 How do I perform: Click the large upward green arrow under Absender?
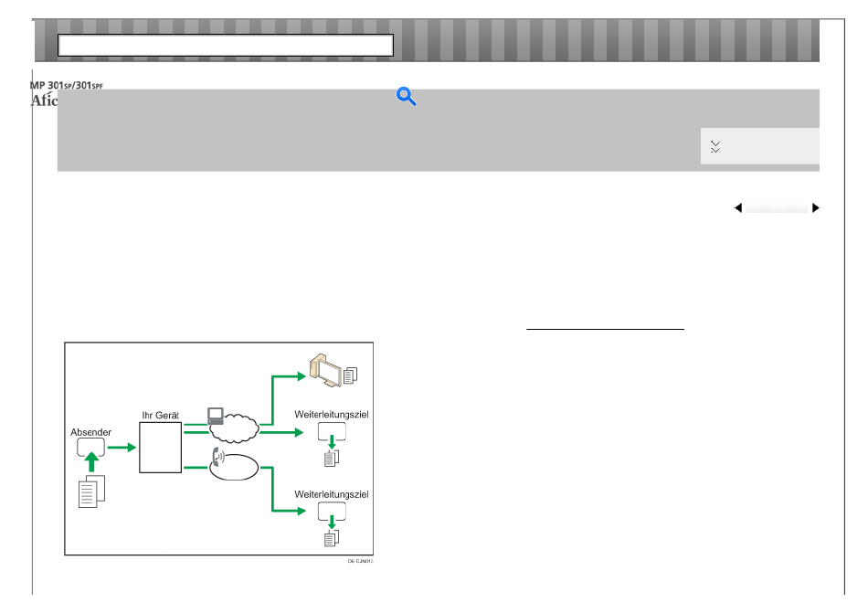click(92, 462)
